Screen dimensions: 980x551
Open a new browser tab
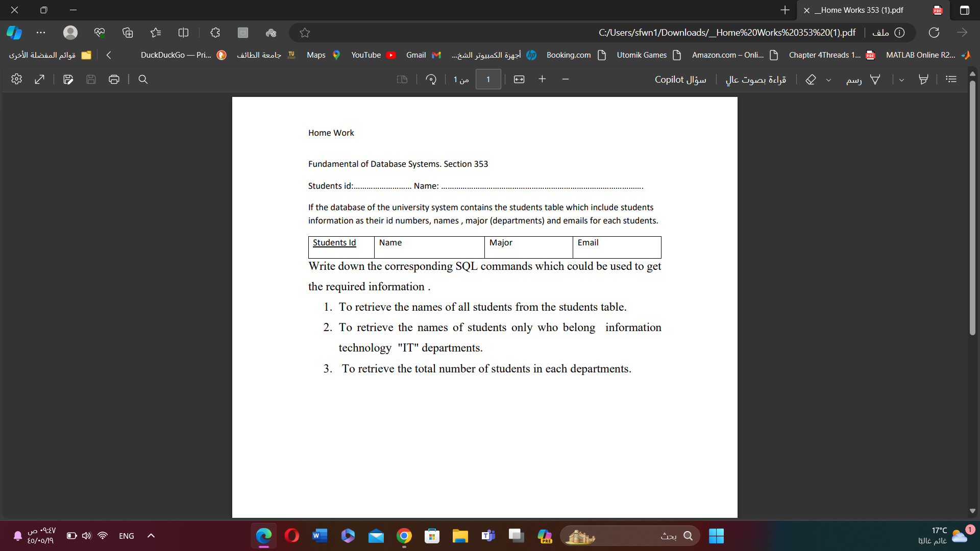(x=785, y=10)
